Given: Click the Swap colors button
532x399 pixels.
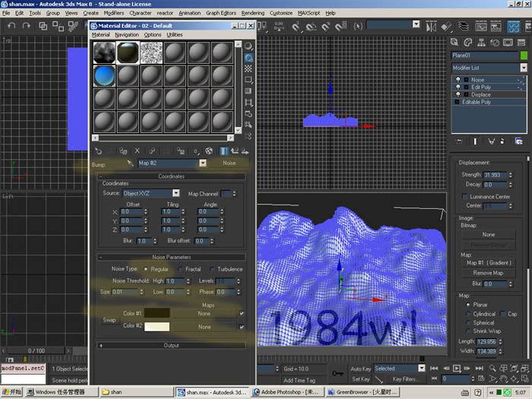Looking at the screenshot, I should [x=109, y=320].
